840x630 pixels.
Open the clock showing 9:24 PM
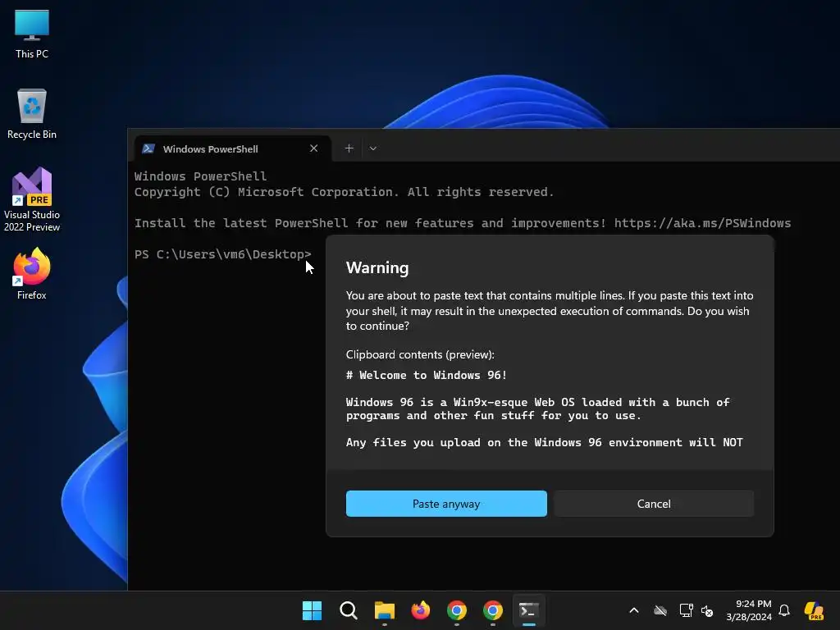pyautogui.click(x=749, y=610)
